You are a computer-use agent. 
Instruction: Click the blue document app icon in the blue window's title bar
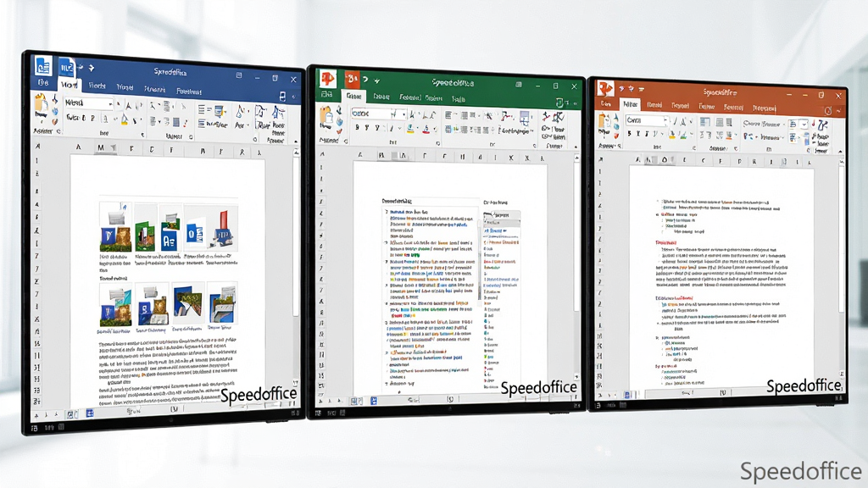(43, 66)
